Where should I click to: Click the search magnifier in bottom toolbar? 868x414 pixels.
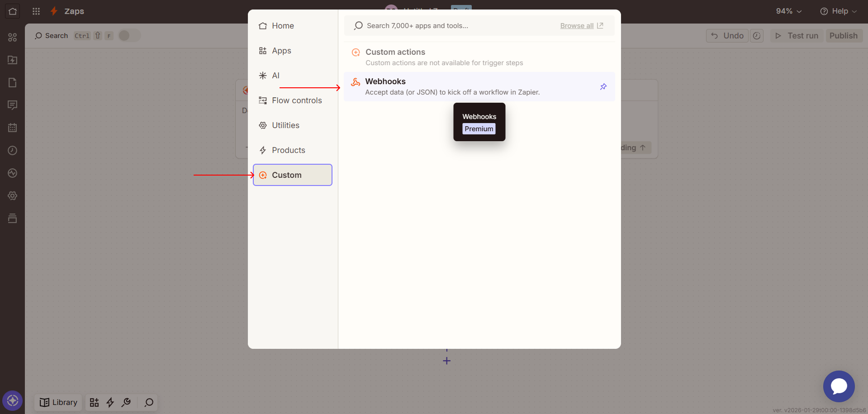point(149,402)
